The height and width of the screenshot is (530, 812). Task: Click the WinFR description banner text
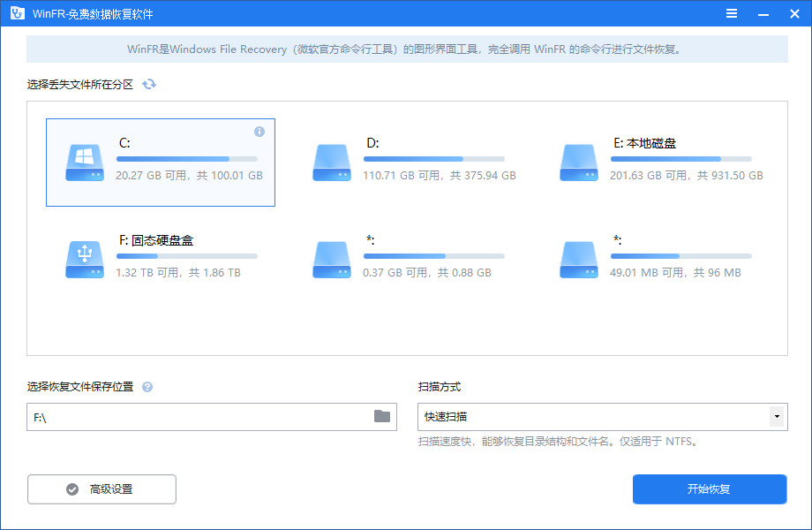[405, 49]
